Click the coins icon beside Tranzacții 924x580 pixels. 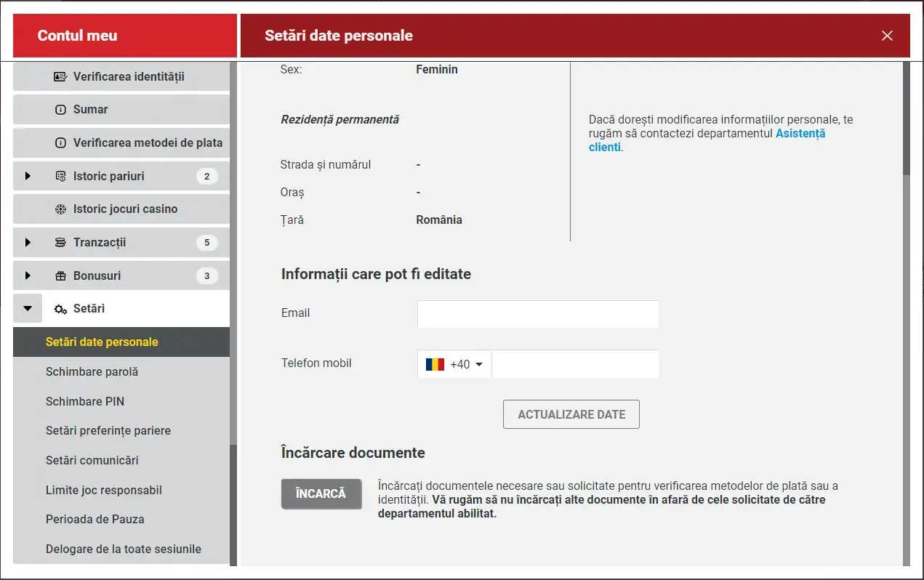click(x=60, y=242)
